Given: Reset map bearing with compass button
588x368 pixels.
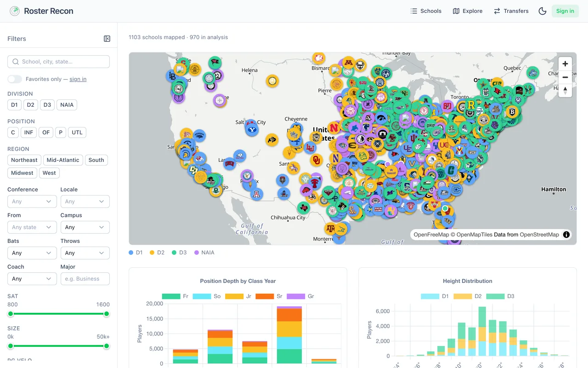Looking at the screenshot, I should click(x=565, y=90).
